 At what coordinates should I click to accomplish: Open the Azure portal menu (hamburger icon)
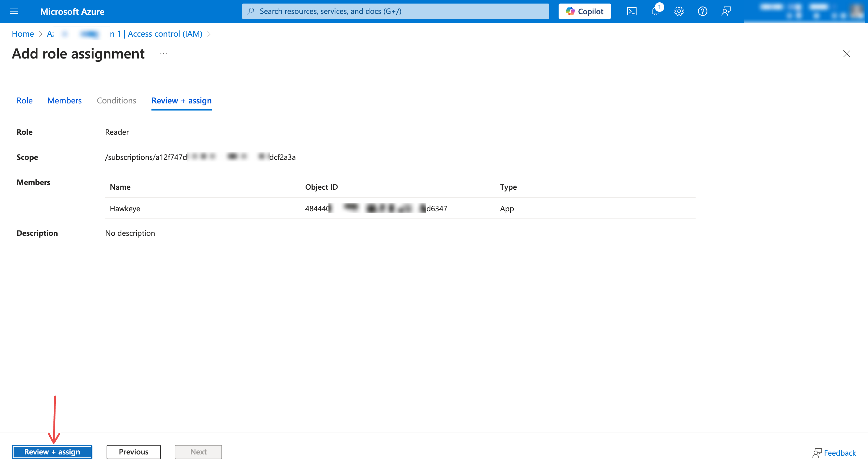click(14, 11)
